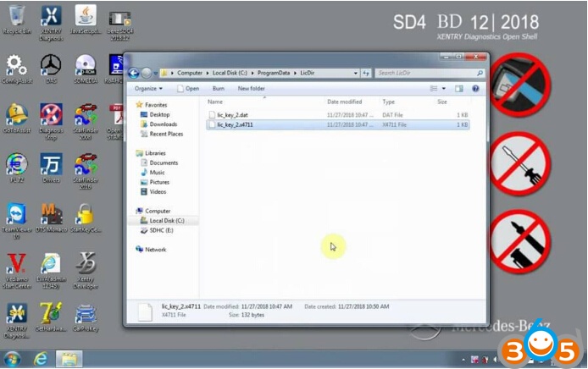Screen dimensions: 588x369
Task: Open the CarProKey shortcut
Action: point(86,317)
